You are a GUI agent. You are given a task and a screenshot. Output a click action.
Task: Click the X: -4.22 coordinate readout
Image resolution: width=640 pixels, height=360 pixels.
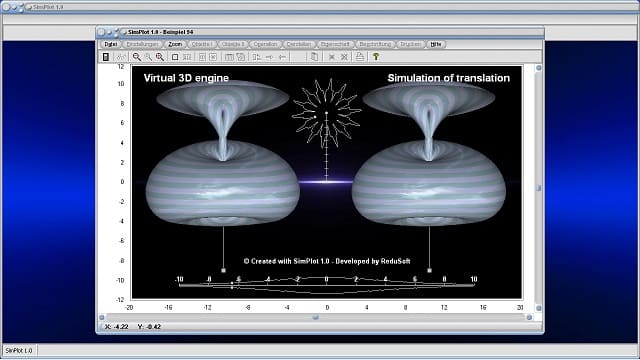117,327
